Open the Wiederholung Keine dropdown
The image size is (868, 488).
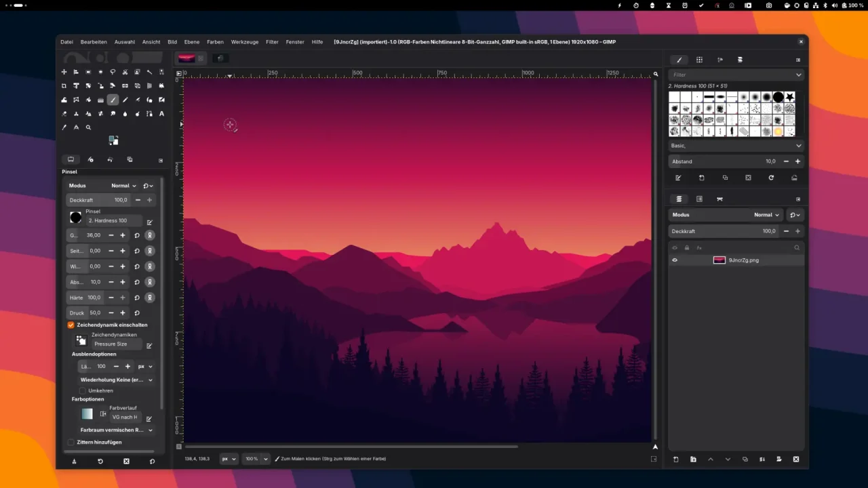click(x=115, y=380)
